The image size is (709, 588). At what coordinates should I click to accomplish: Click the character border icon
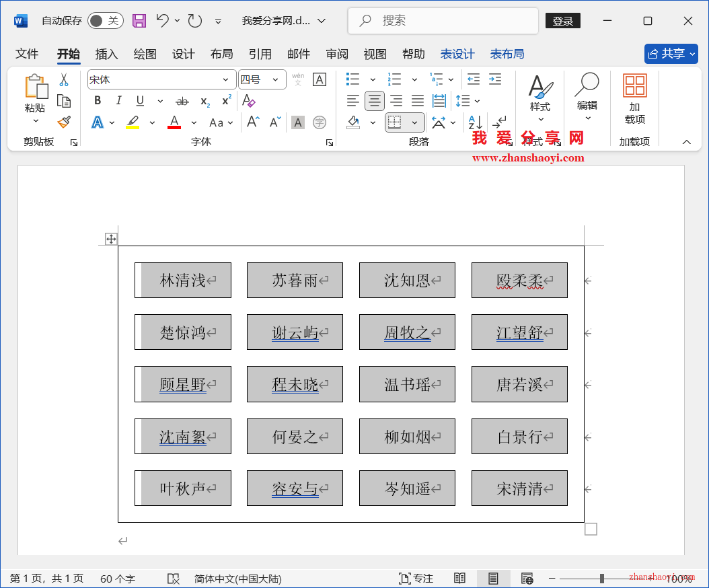pyautogui.click(x=320, y=80)
